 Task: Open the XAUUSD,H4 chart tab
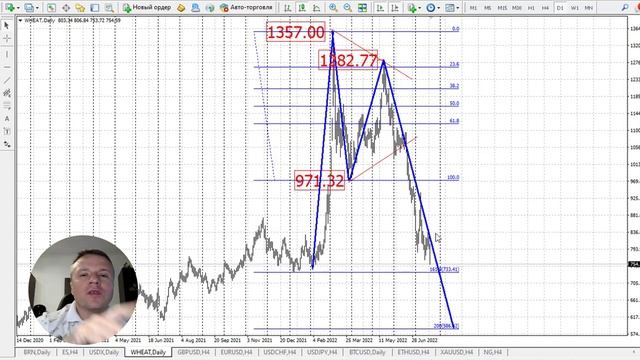click(456, 352)
